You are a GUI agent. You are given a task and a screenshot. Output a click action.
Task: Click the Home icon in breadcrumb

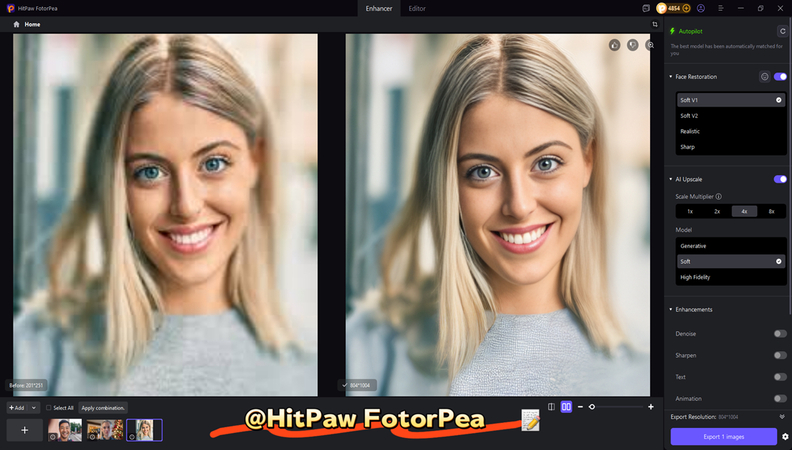16,24
